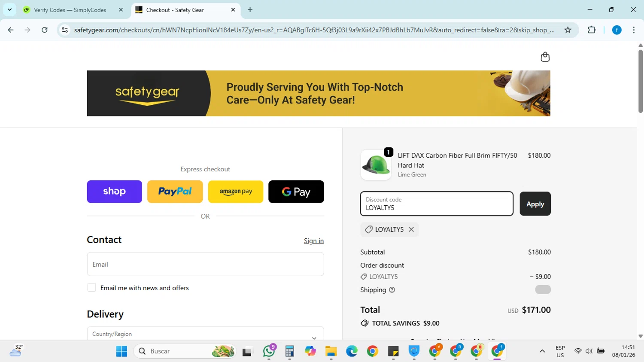Image resolution: width=644 pixels, height=362 pixels.
Task: Open the speaker volume icon
Action: (589, 351)
